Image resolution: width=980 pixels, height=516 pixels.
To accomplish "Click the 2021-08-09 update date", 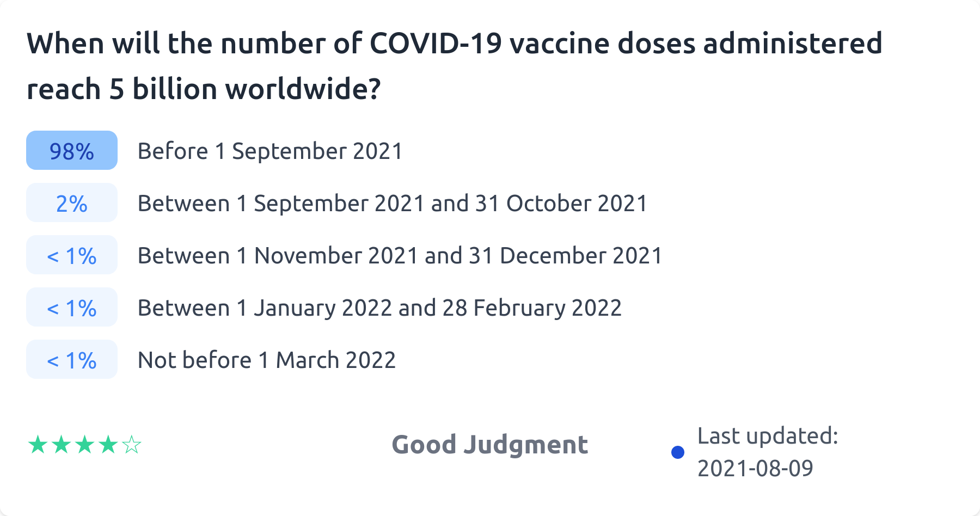I will tap(755, 468).
